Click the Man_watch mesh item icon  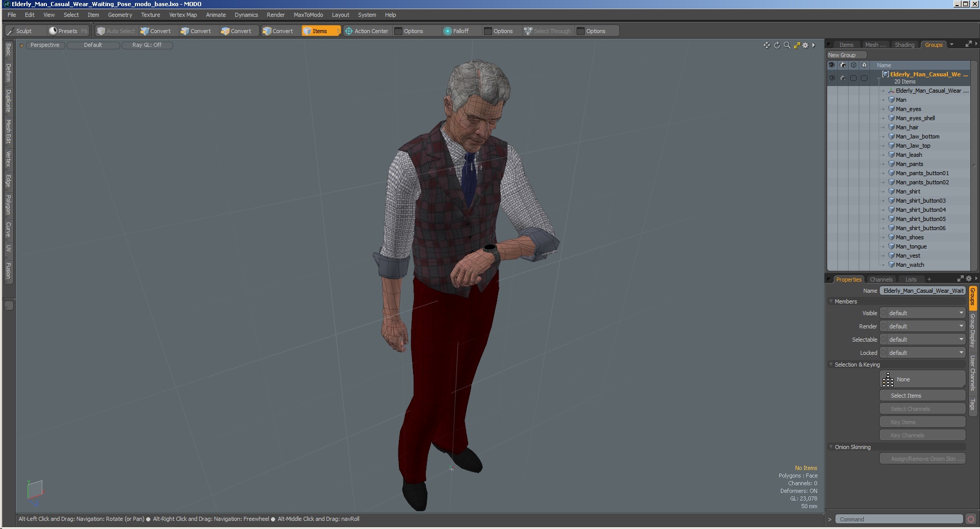892,265
